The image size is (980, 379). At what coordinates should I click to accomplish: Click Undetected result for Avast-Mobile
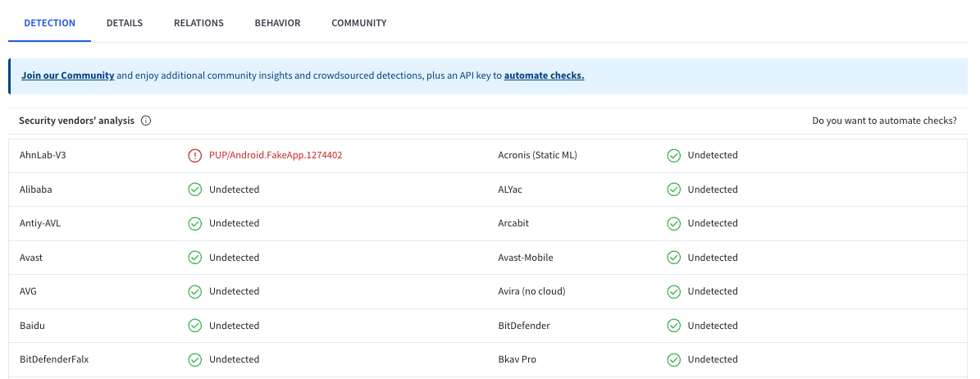(x=713, y=258)
